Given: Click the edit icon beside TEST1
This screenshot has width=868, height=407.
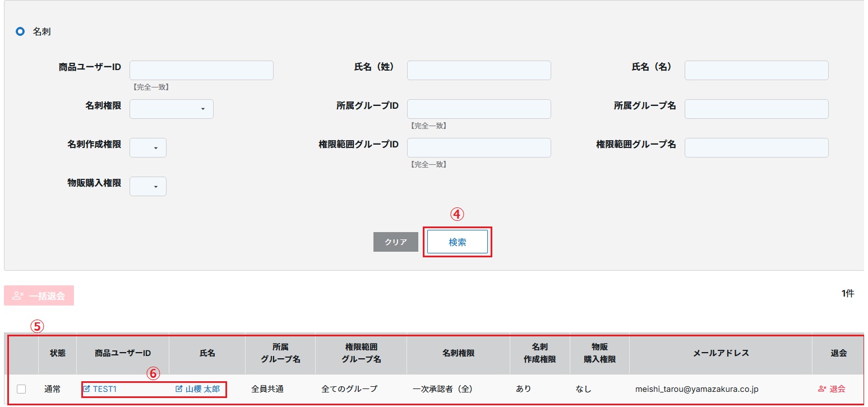Looking at the screenshot, I should (x=86, y=389).
